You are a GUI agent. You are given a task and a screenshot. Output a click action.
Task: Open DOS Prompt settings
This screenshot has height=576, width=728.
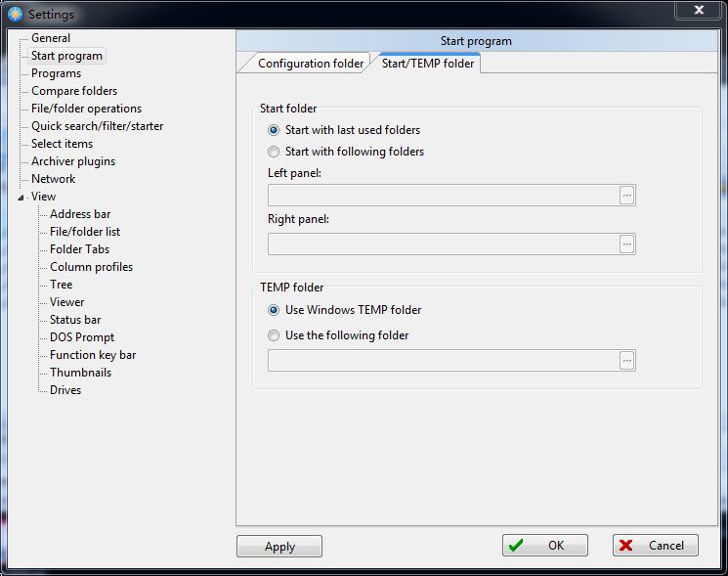click(x=82, y=337)
